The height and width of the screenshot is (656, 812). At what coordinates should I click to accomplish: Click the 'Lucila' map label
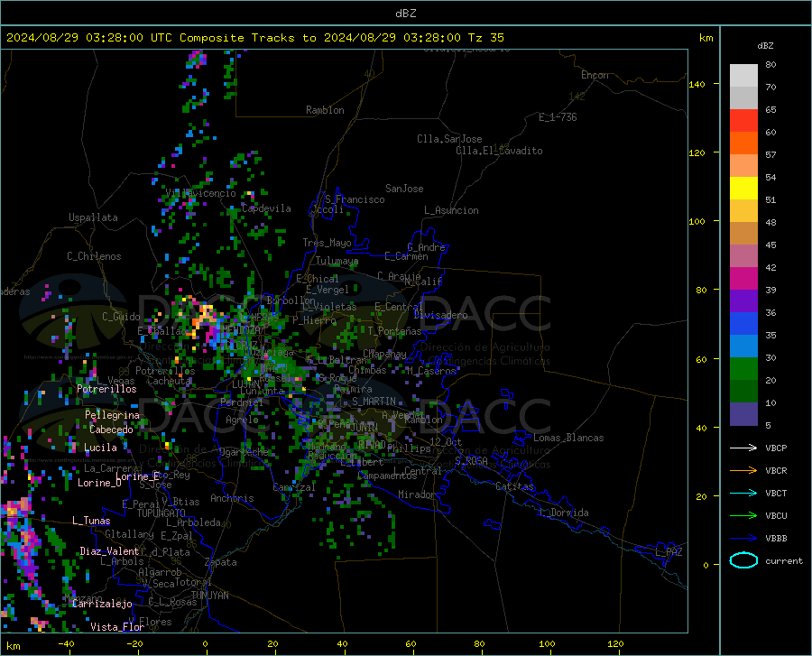click(100, 448)
